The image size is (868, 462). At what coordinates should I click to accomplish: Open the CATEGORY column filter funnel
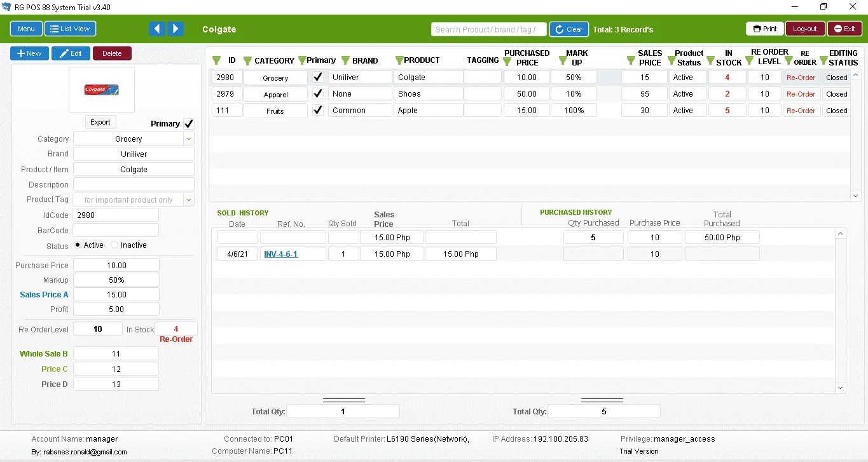247,61
